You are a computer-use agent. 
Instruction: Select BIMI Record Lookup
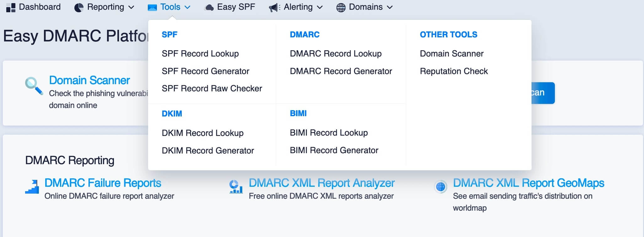(329, 133)
